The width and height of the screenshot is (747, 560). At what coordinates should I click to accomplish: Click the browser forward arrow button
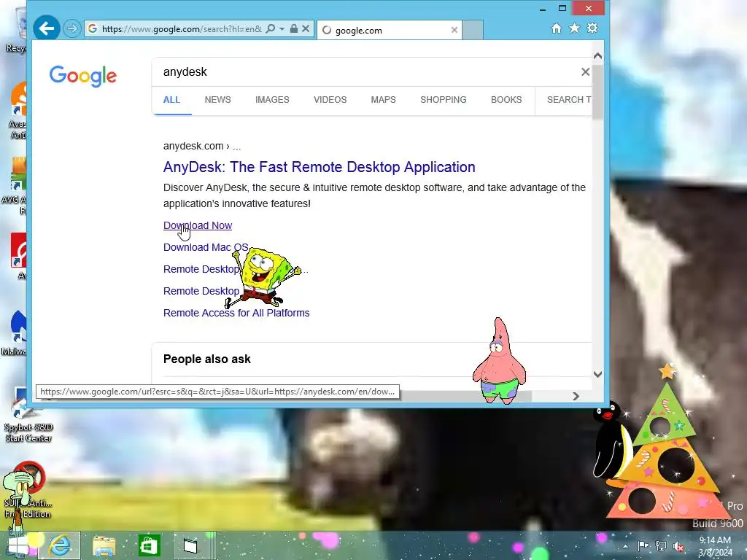72,29
